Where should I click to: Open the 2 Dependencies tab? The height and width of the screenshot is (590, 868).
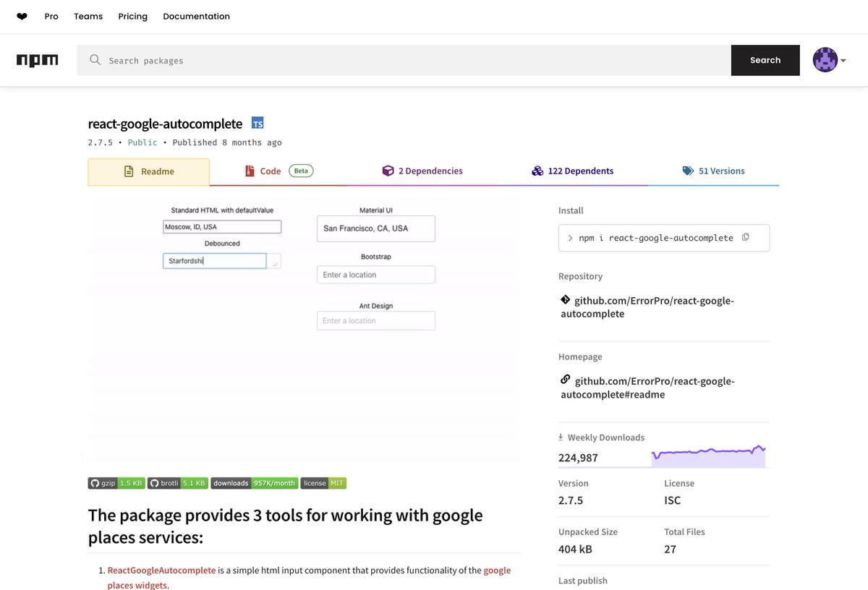tap(422, 171)
